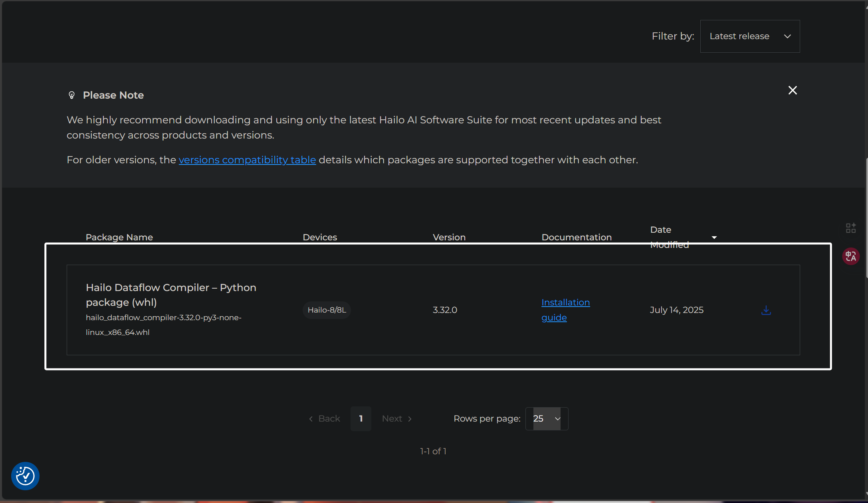Go Back to previous page
This screenshot has height=503, width=868.
pos(324,418)
